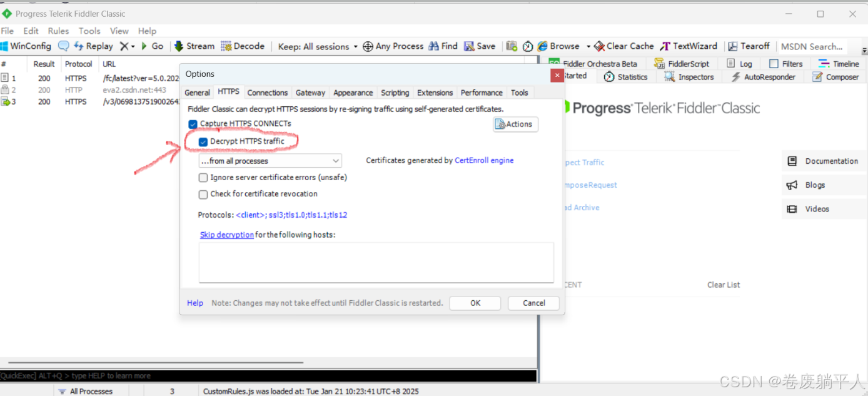Click the QuickExec command box
868x396 pixels.
pos(268,376)
